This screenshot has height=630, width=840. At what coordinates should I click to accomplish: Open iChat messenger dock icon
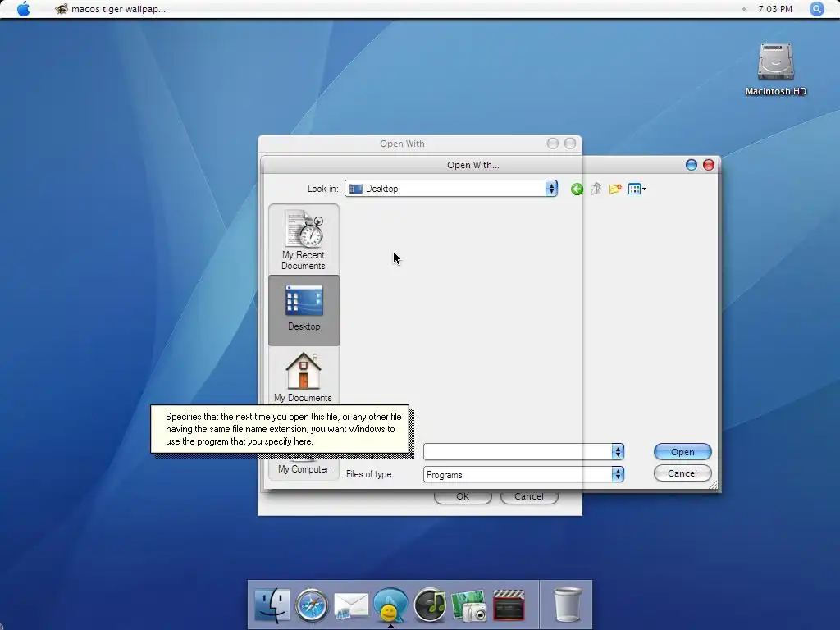(x=390, y=605)
